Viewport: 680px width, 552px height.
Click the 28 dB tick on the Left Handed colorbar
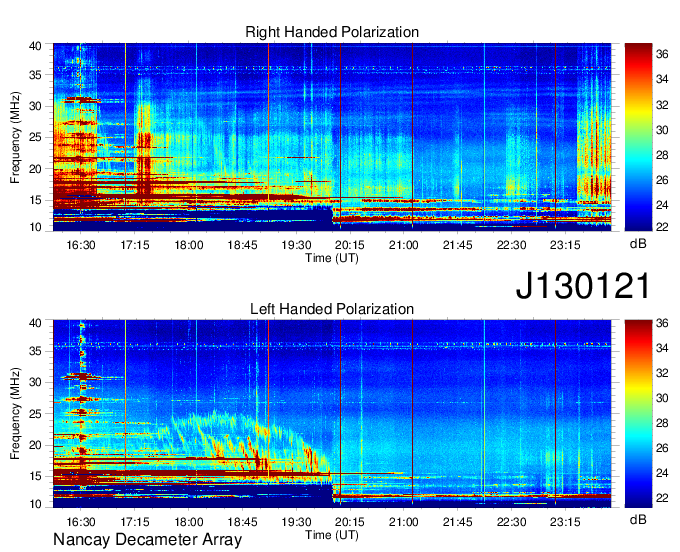pos(662,423)
